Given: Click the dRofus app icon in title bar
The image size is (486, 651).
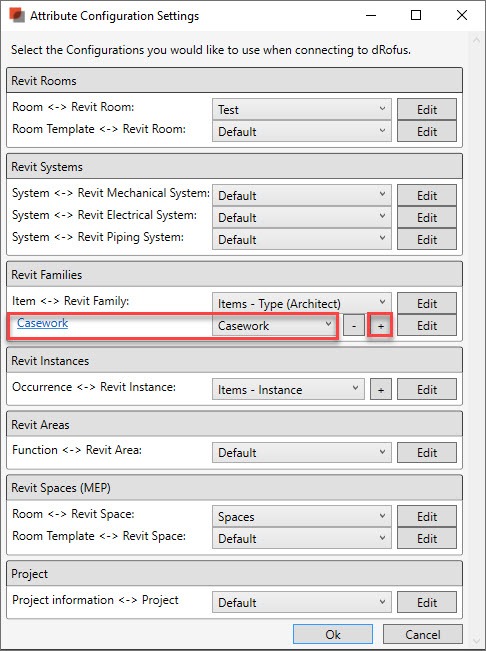Looking at the screenshot, I should (17, 15).
